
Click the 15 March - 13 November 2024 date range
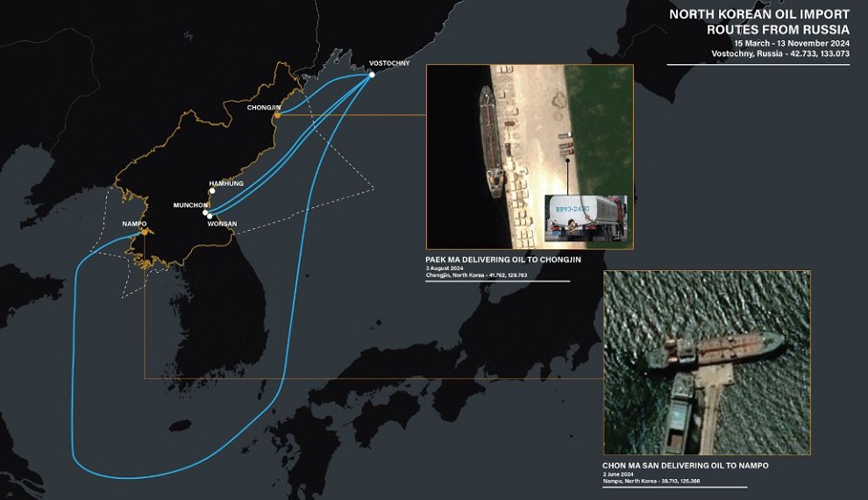(x=792, y=43)
